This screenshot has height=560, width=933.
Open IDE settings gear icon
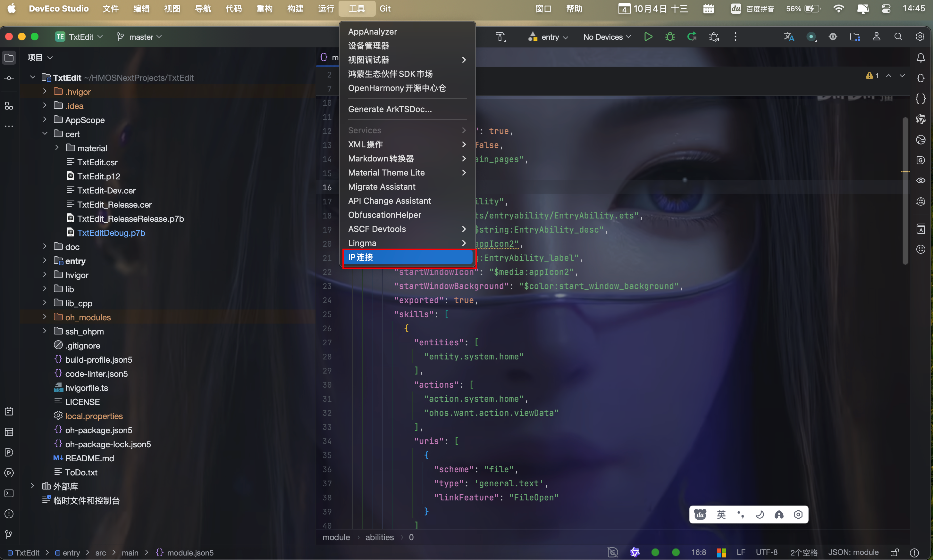(x=920, y=37)
